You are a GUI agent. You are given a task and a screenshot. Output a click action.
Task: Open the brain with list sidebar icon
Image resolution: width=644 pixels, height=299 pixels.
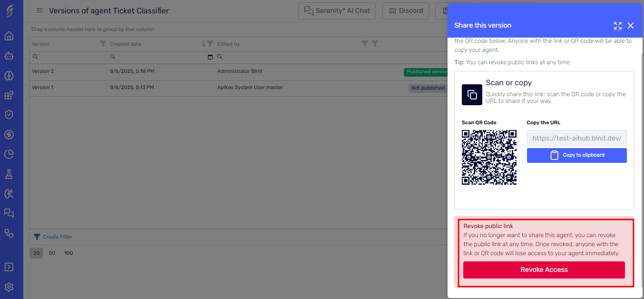(9, 194)
